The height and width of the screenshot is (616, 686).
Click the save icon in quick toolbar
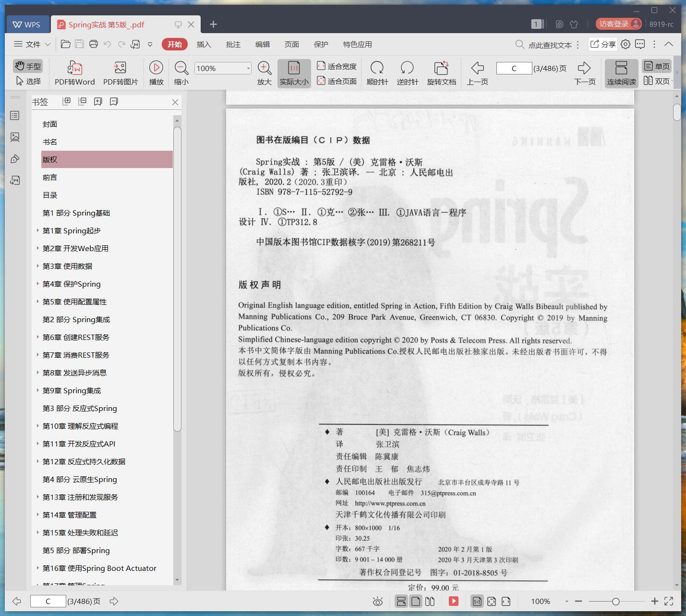pos(79,44)
